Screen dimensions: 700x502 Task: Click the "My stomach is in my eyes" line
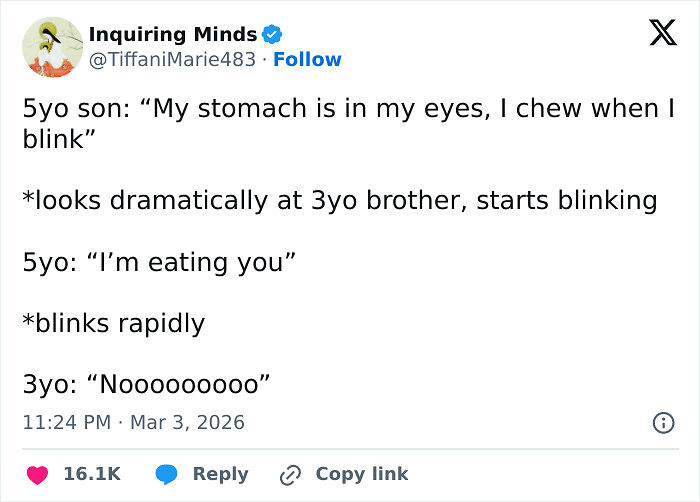tap(340, 110)
